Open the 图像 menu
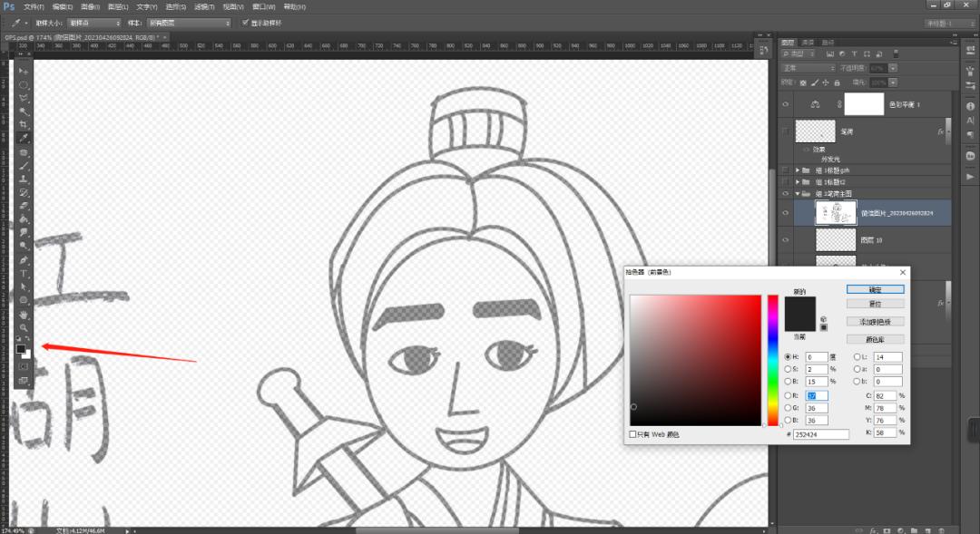This screenshot has height=534, width=980. click(x=89, y=6)
